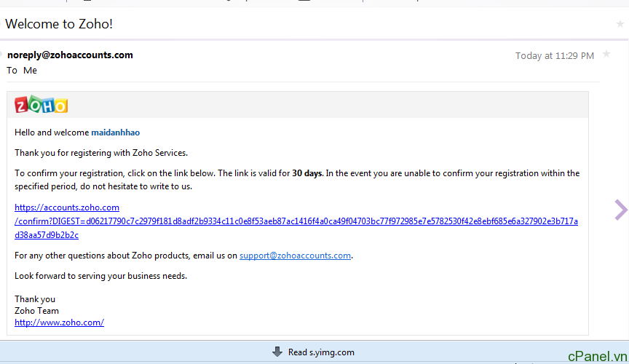
Task: Click the Zoho Team signature line
Action: tap(36, 311)
